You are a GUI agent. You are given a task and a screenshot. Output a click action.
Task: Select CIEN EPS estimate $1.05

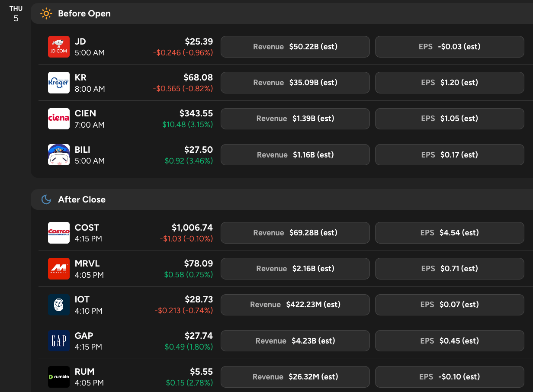(450, 119)
